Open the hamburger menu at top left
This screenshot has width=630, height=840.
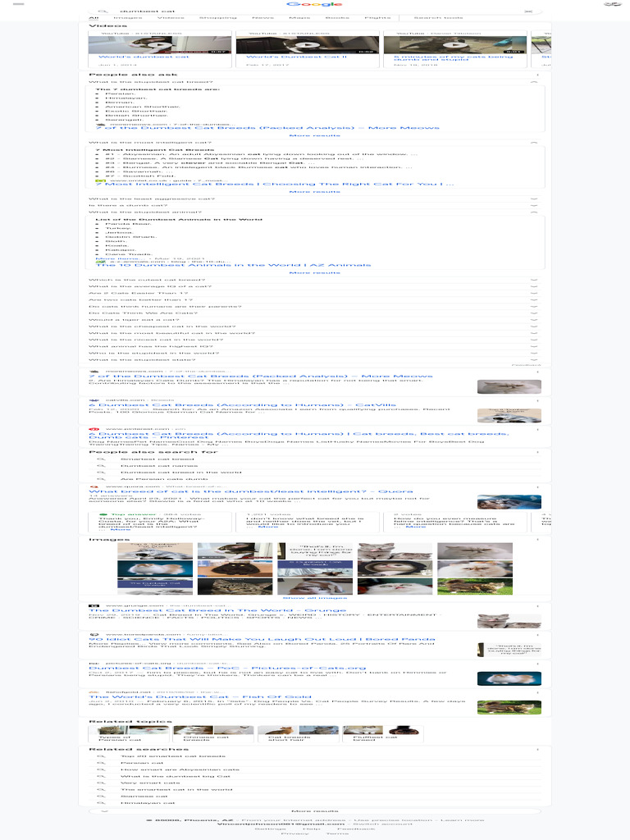point(18,4)
